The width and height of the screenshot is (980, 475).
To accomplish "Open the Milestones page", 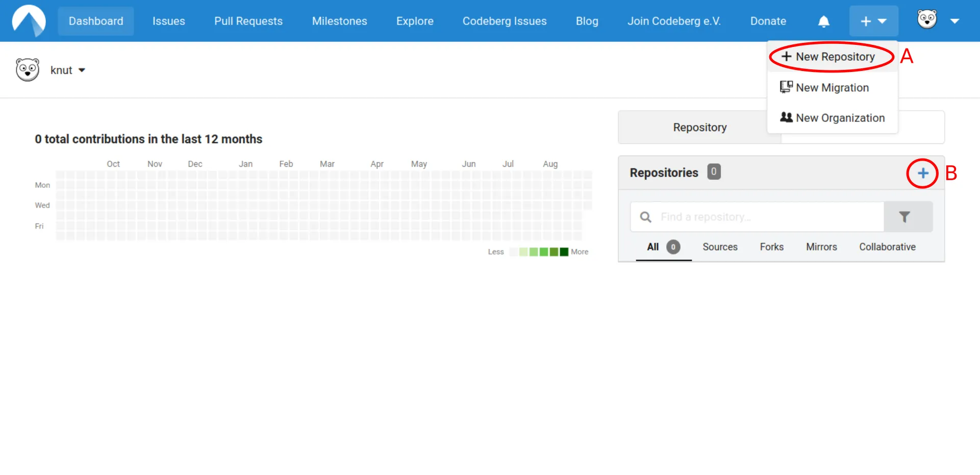I will click(x=339, y=21).
